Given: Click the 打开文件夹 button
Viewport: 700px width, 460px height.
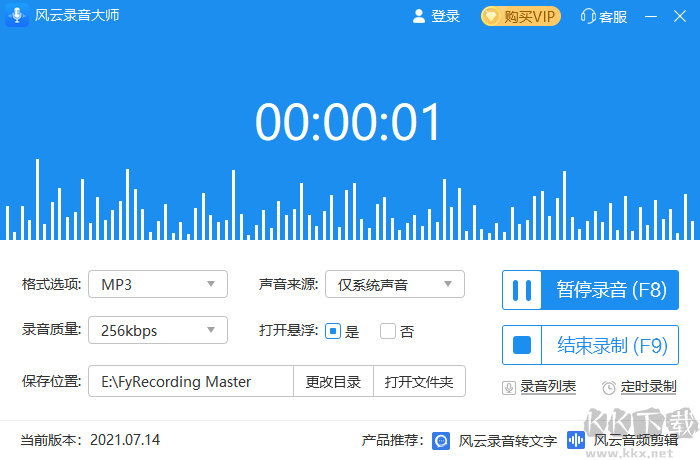Looking at the screenshot, I should click(x=419, y=381).
